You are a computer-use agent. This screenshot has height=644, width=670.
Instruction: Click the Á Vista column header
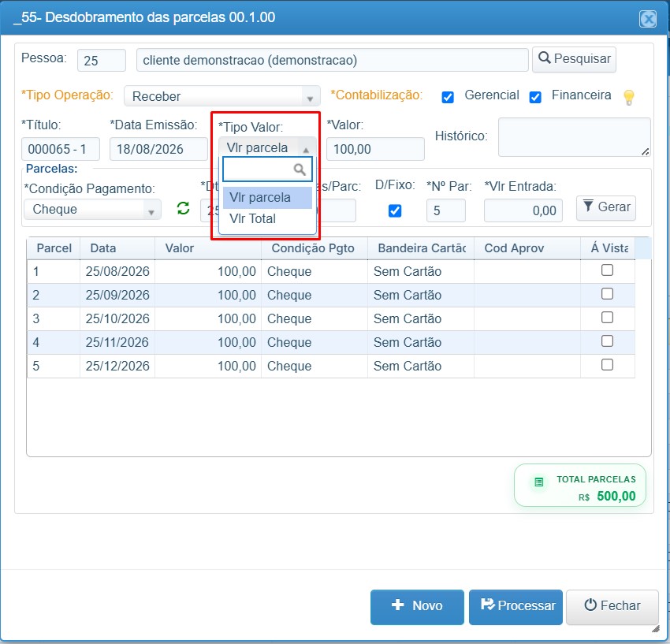(608, 248)
